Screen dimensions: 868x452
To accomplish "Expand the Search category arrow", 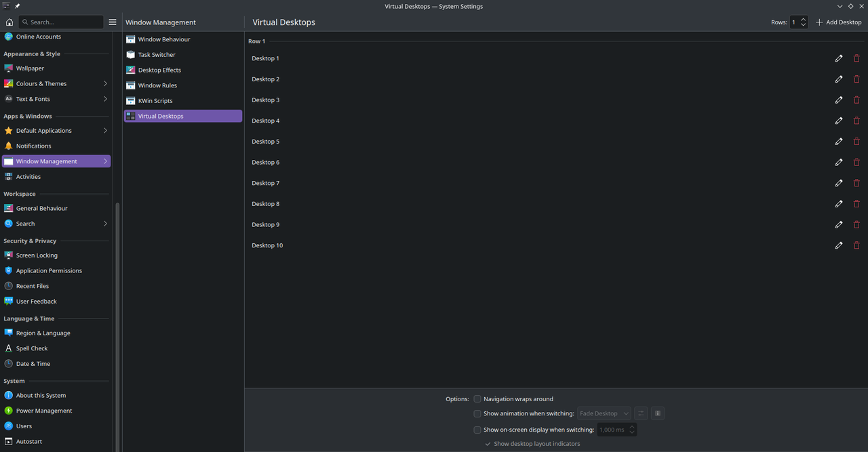I will (x=105, y=224).
